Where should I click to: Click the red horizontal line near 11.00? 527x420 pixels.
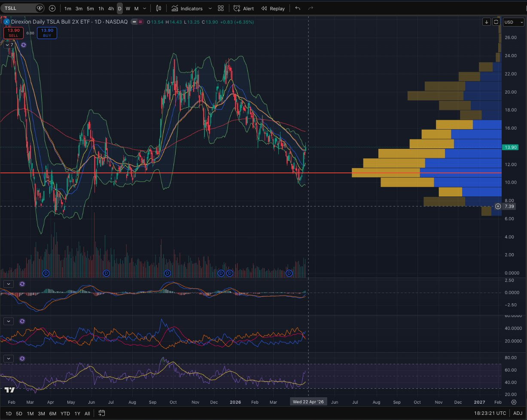tap(251, 173)
